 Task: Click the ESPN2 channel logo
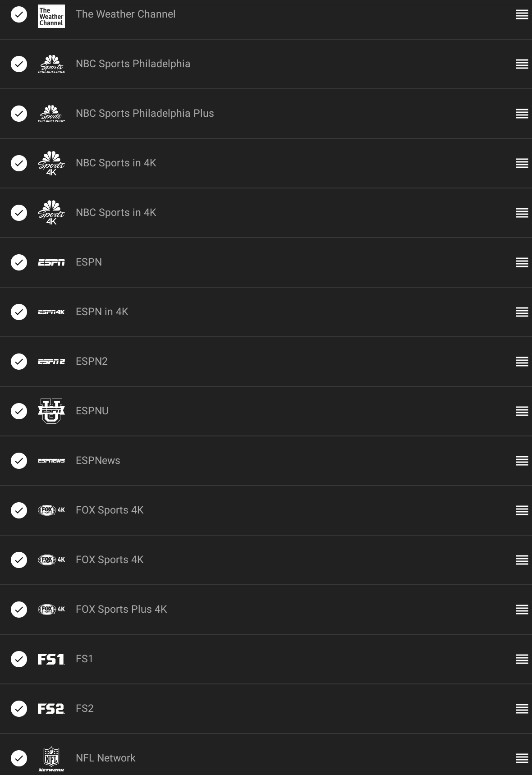51,362
